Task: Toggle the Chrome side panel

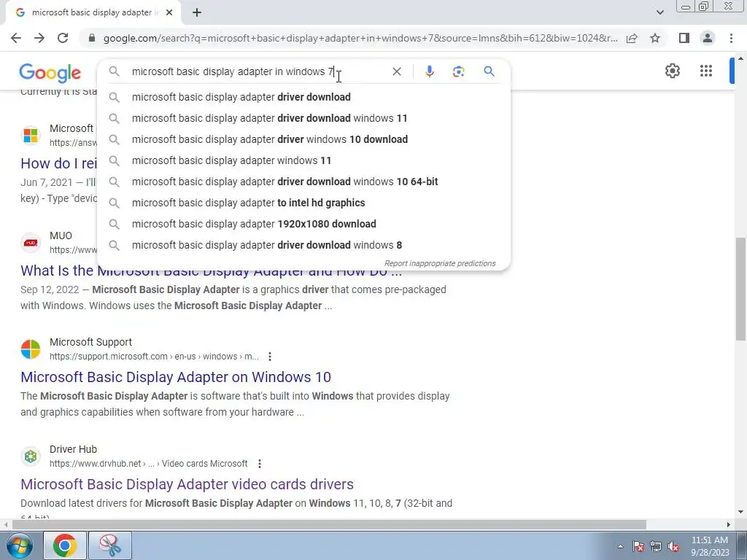Action: click(x=684, y=38)
